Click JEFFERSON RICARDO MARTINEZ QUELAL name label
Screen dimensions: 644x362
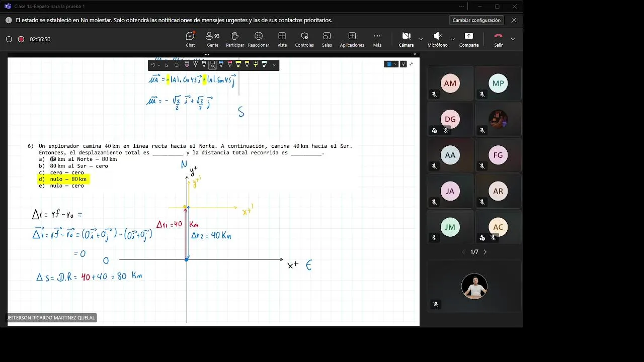[x=51, y=318]
